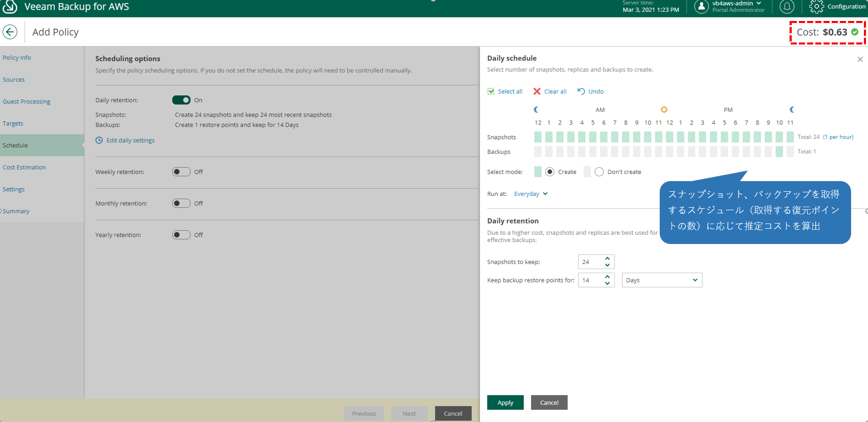The height and width of the screenshot is (422, 868).
Task: Select the Schedule step
Action: [42, 145]
